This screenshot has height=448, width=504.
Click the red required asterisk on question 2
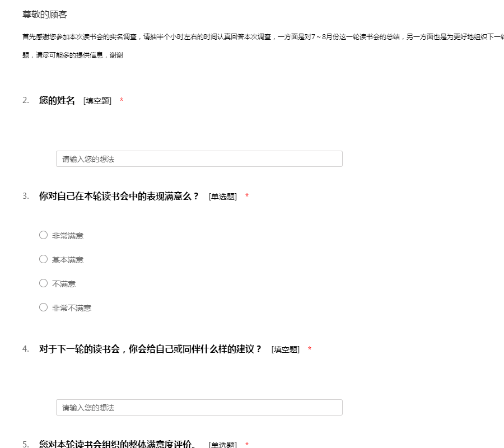(122, 101)
